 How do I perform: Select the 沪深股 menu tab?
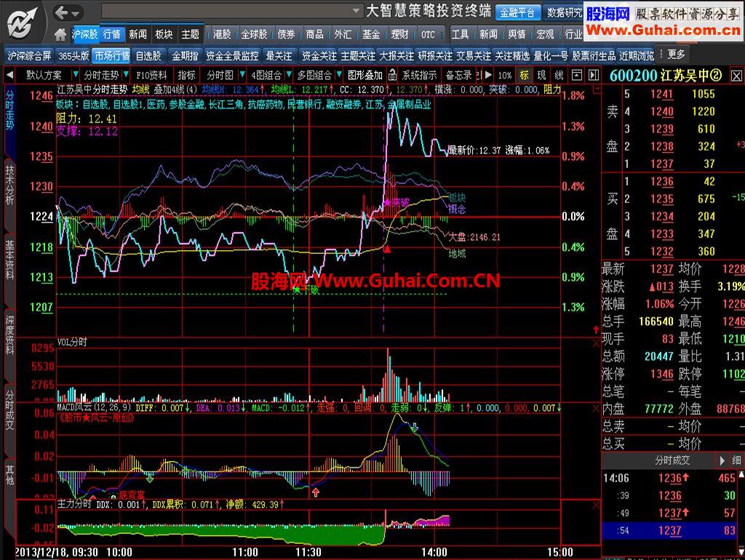pyautogui.click(x=85, y=34)
